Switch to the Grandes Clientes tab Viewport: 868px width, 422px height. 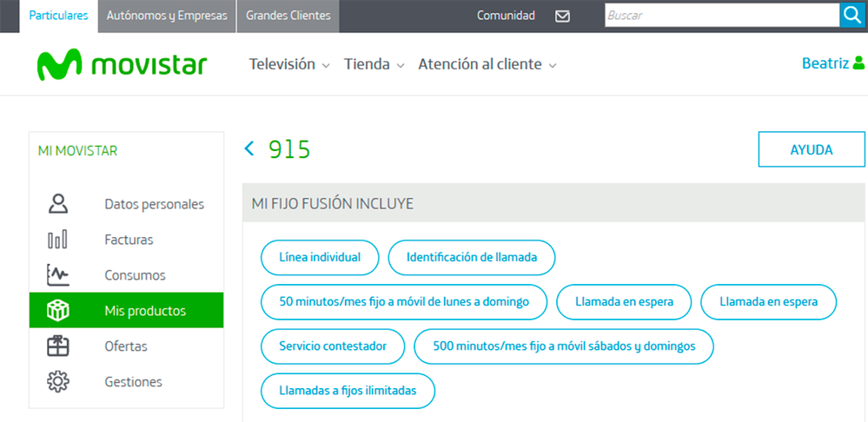point(288,16)
